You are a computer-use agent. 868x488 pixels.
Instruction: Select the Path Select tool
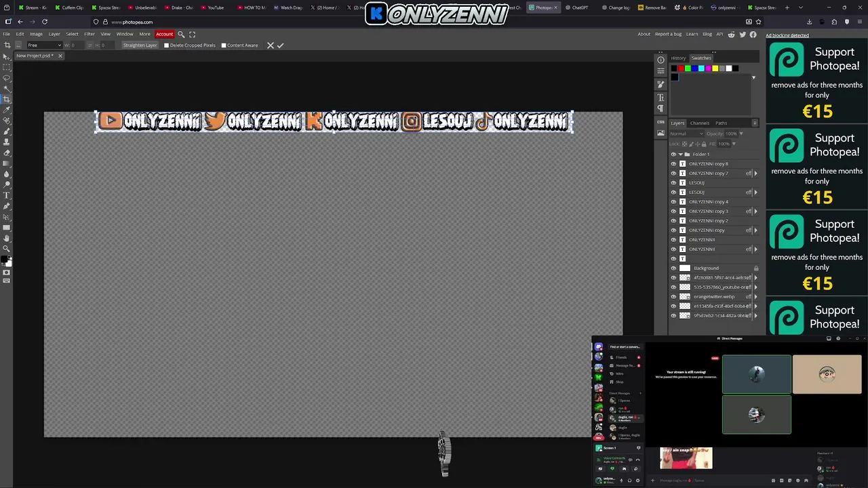pos(7,217)
